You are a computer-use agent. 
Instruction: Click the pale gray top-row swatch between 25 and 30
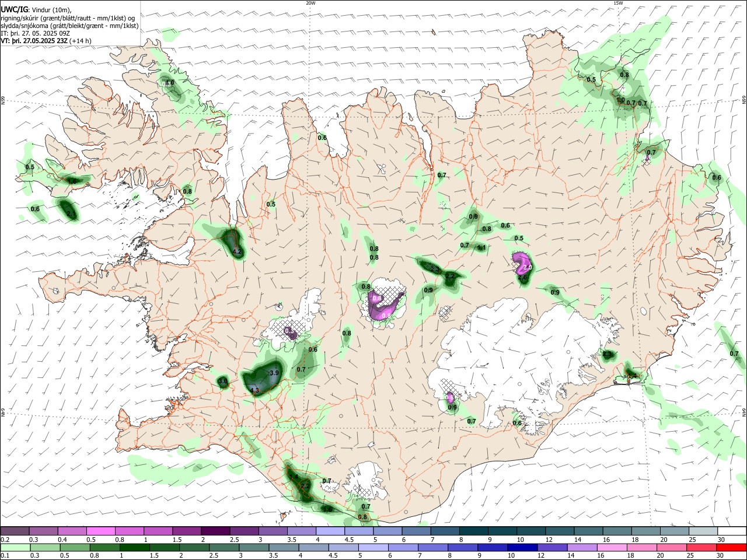[x=703, y=531]
